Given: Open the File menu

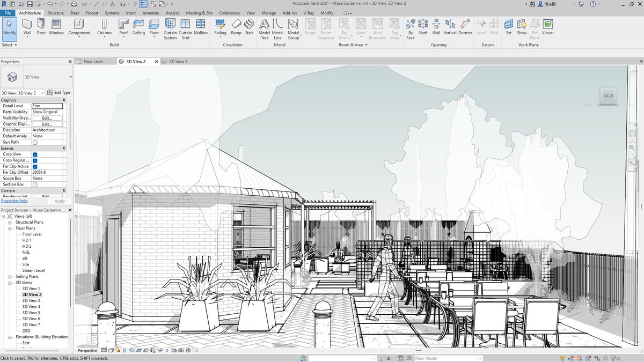Looking at the screenshot, I should click(8, 12).
